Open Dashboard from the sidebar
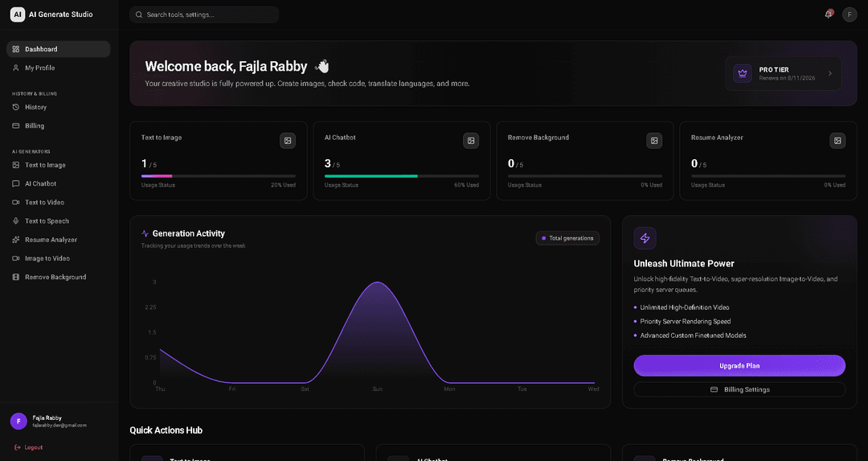This screenshot has height=461, width=868. click(59, 49)
